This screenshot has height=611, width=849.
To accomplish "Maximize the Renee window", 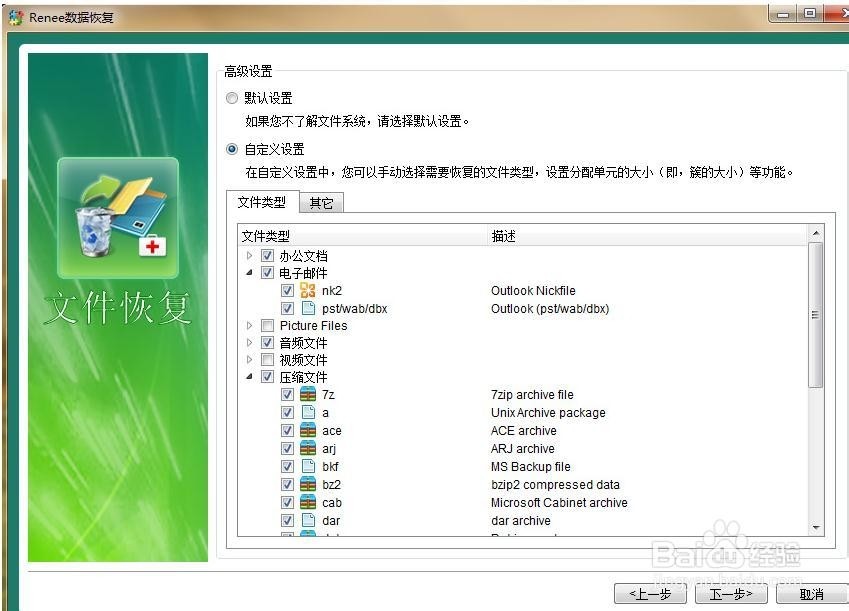I will pyautogui.click(x=810, y=14).
